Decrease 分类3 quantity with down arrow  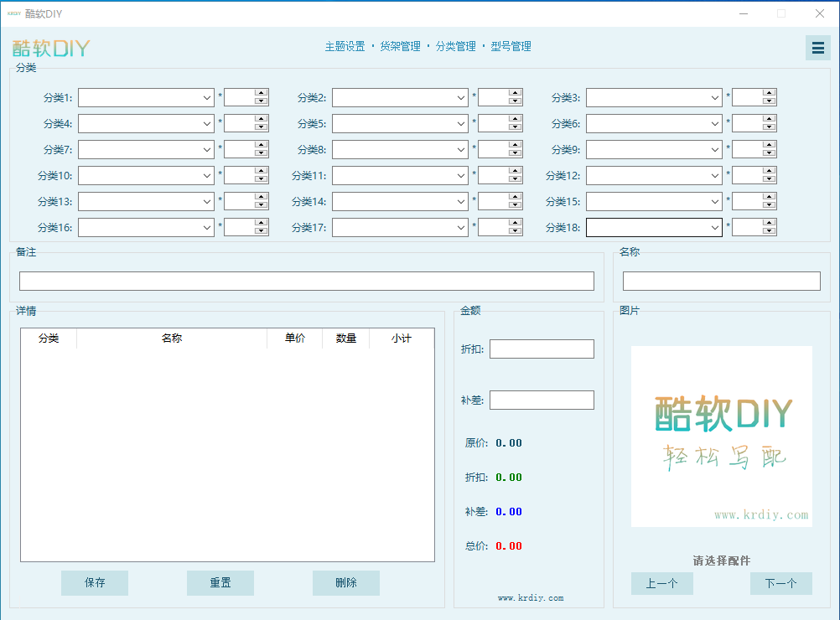769,101
